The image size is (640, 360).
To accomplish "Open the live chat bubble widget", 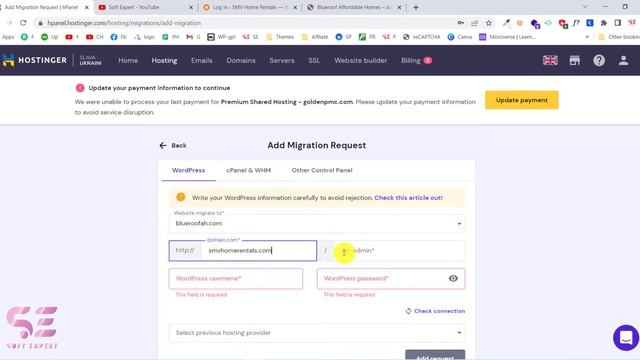I will coord(626,338).
